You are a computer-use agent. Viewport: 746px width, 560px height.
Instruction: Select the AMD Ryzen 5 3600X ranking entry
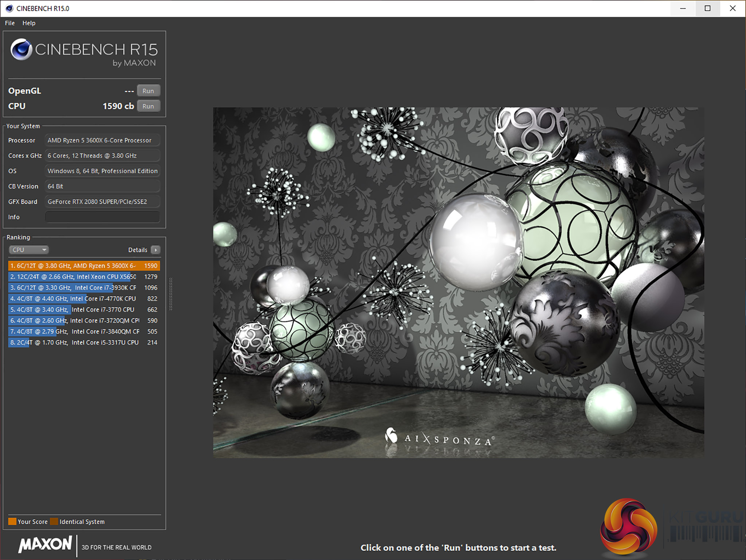(84, 266)
